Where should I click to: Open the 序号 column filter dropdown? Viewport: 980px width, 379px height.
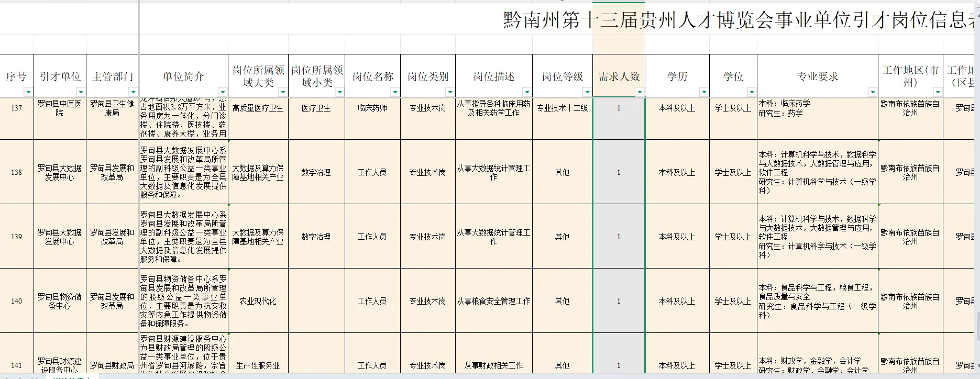[x=28, y=92]
